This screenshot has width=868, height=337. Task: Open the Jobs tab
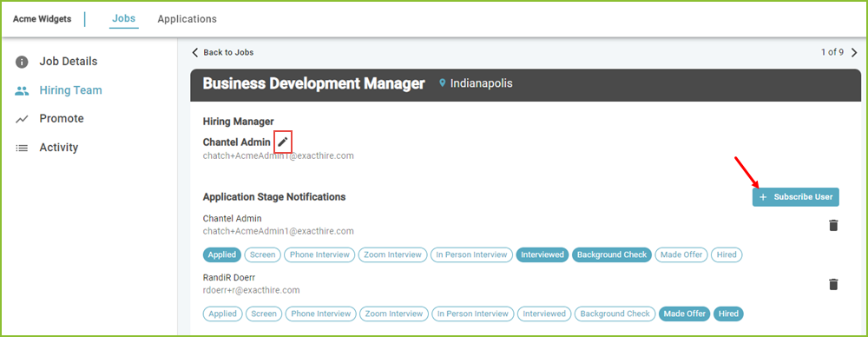click(x=123, y=19)
